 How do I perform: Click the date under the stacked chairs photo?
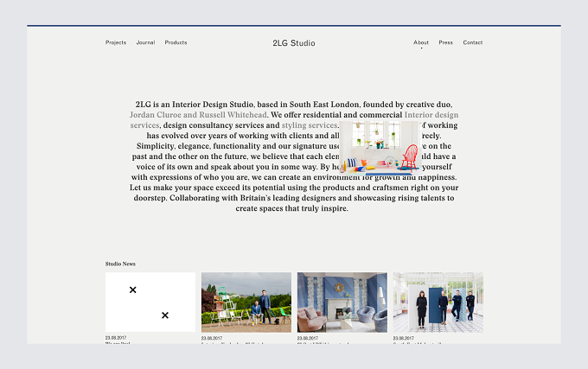(x=212, y=338)
